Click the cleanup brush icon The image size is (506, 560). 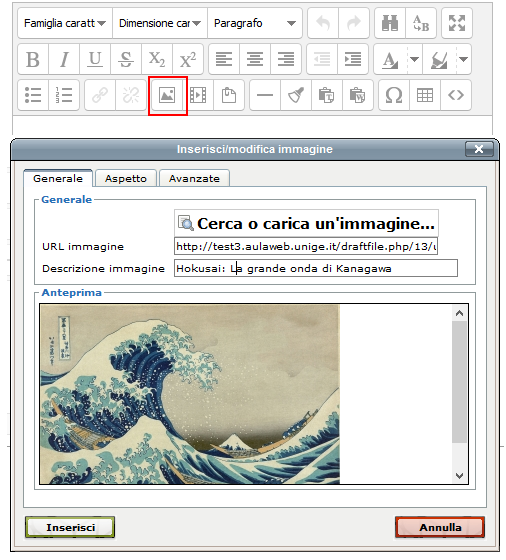(x=296, y=95)
